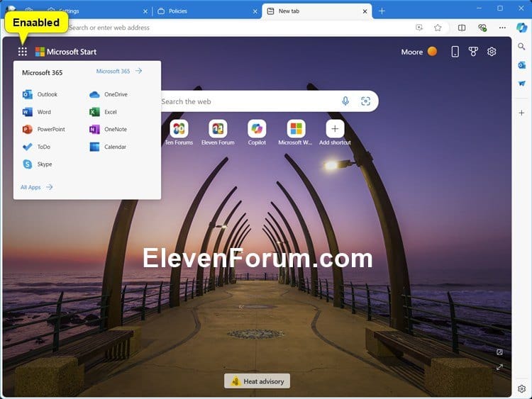The width and height of the screenshot is (532, 399).
Task: Open page settings gear icon
Action: tap(492, 52)
